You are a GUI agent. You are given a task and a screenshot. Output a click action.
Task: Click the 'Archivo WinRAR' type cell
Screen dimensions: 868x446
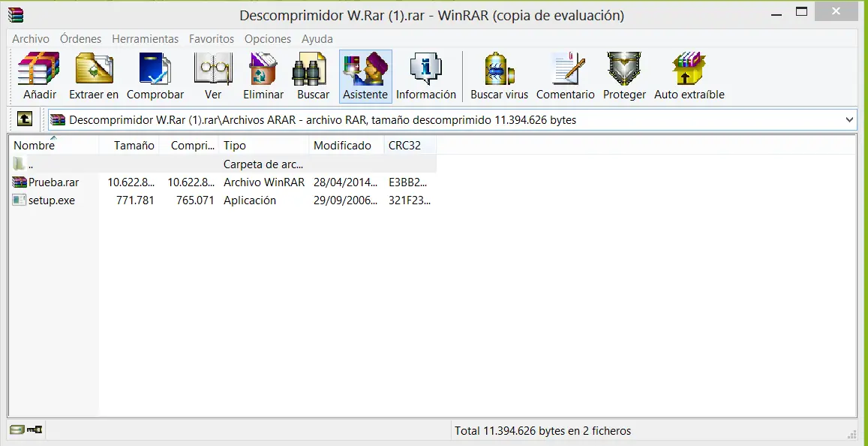tap(264, 182)
